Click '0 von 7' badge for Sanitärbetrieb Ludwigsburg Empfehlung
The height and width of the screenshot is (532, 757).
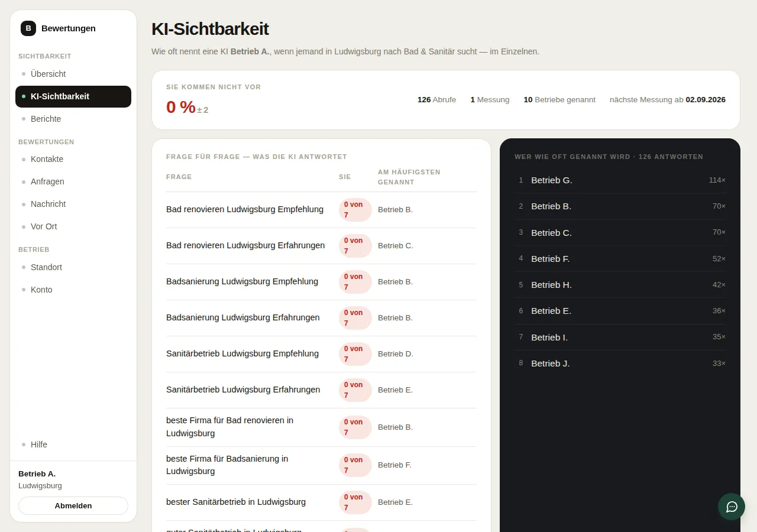tap(355, 354)
